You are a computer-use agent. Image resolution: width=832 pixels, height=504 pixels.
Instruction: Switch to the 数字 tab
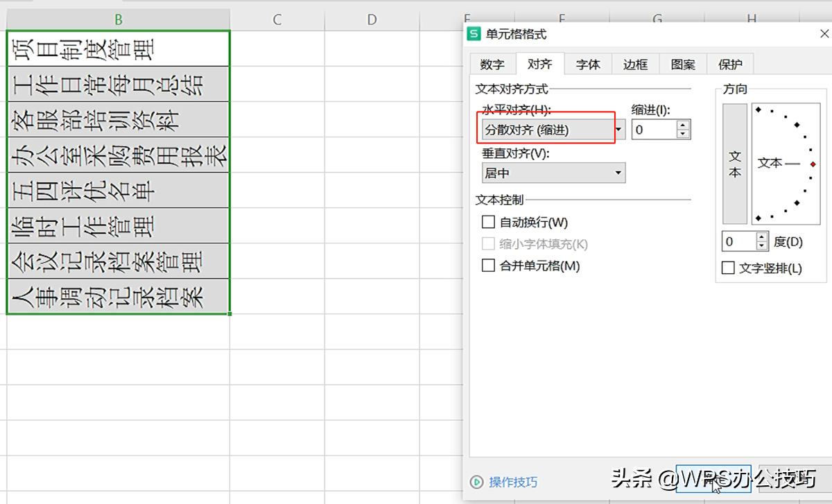(x=492, y=64)
